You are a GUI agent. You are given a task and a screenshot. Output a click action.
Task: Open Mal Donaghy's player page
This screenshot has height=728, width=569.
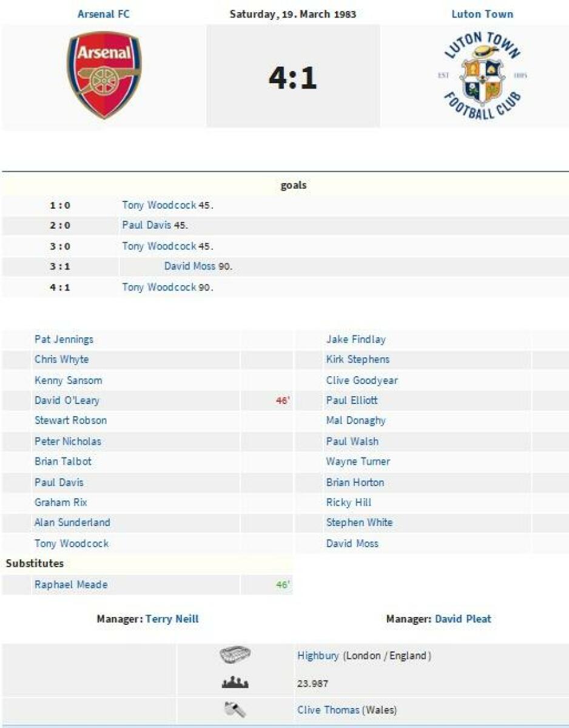pyautogui.click(x=355, y=420)
